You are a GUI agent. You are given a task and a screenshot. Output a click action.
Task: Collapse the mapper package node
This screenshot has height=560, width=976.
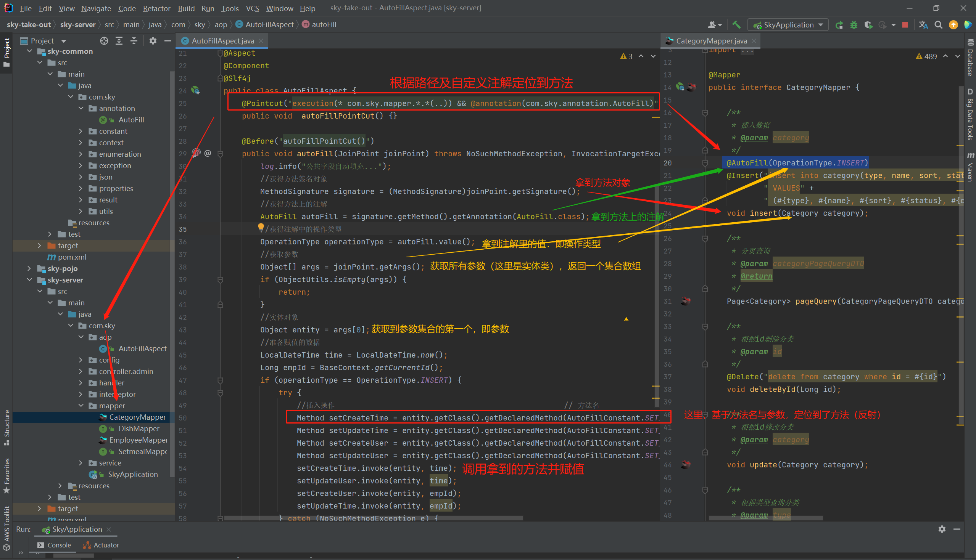(x=81, y=405)
